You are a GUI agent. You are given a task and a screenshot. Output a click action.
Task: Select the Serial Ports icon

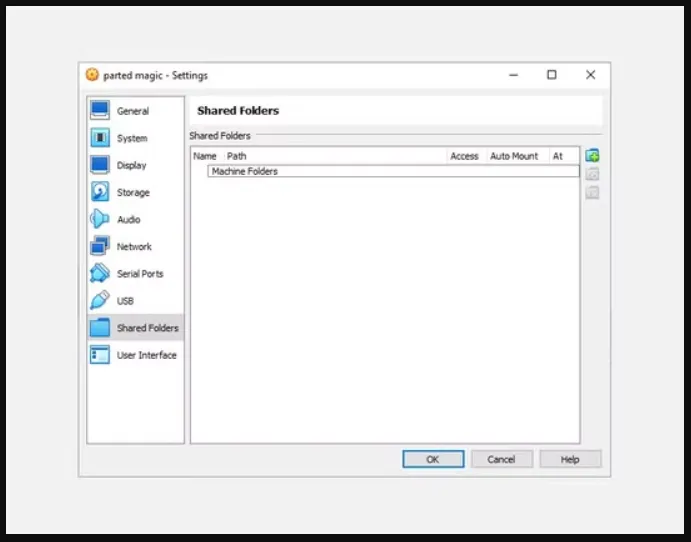[100, 273]
